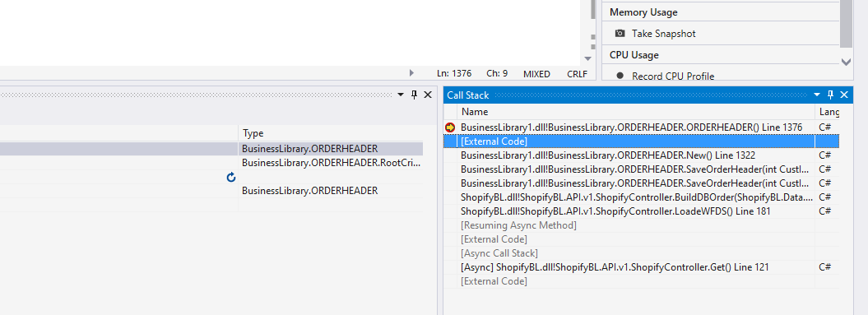This screenshot has height=315, width=868.
Task: Click the Take Snapshot camera icon
Action: pyautogui.click(x=620, y=34)
